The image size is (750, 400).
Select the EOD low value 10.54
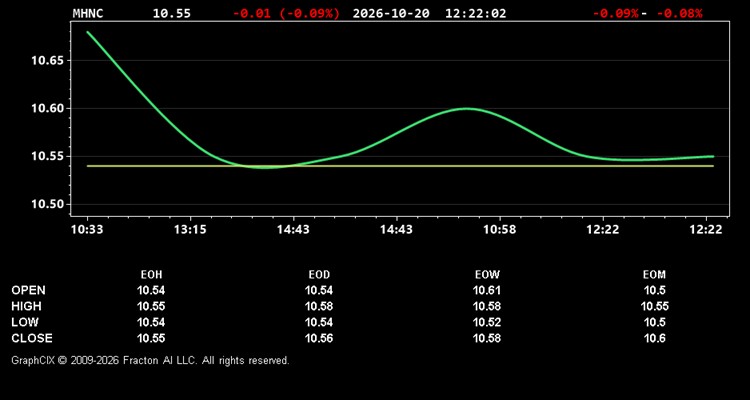click(319, 322)
